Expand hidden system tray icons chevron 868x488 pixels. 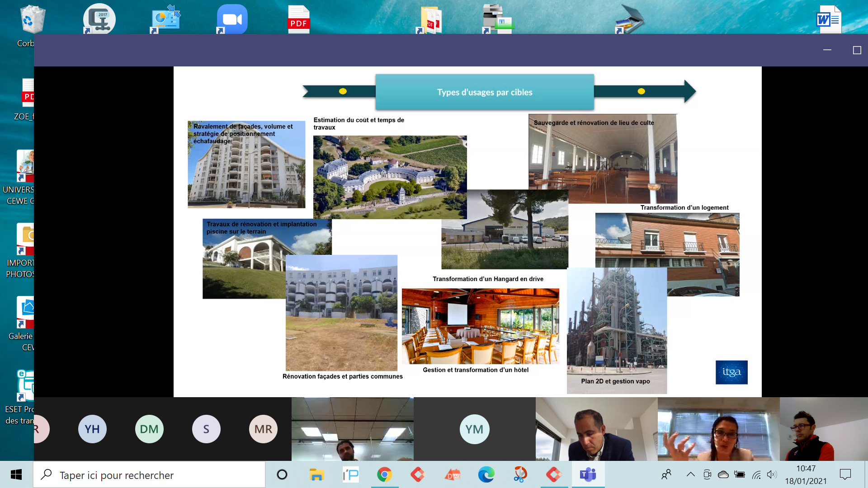coord(691,474)
